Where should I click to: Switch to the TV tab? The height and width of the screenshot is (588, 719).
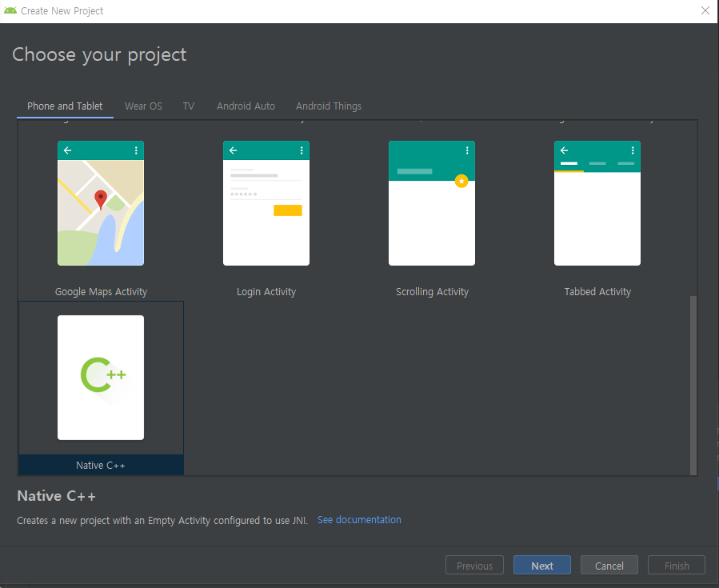pyautogui.click(x=189, y=106)
